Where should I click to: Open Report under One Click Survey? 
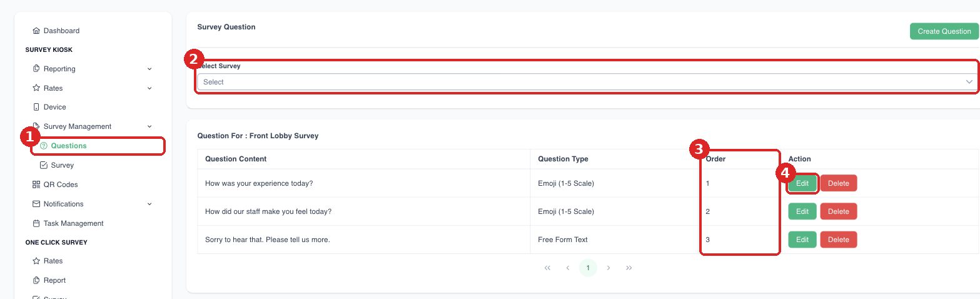(x=54, y=280)
